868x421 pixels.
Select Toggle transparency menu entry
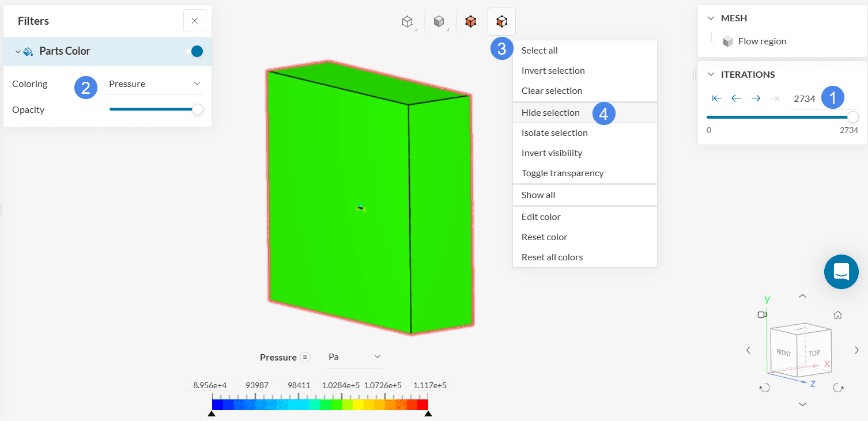[563, 173]
